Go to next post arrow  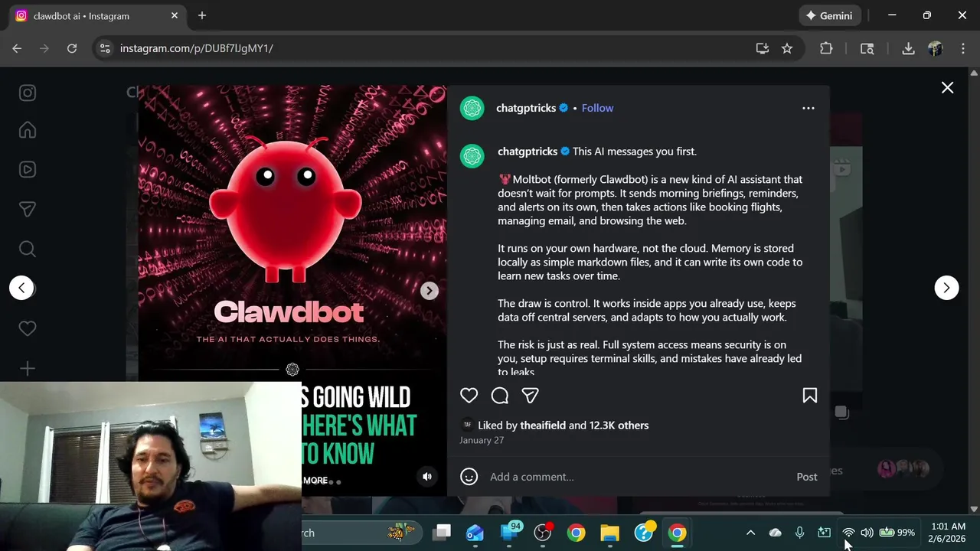[946, 288]
